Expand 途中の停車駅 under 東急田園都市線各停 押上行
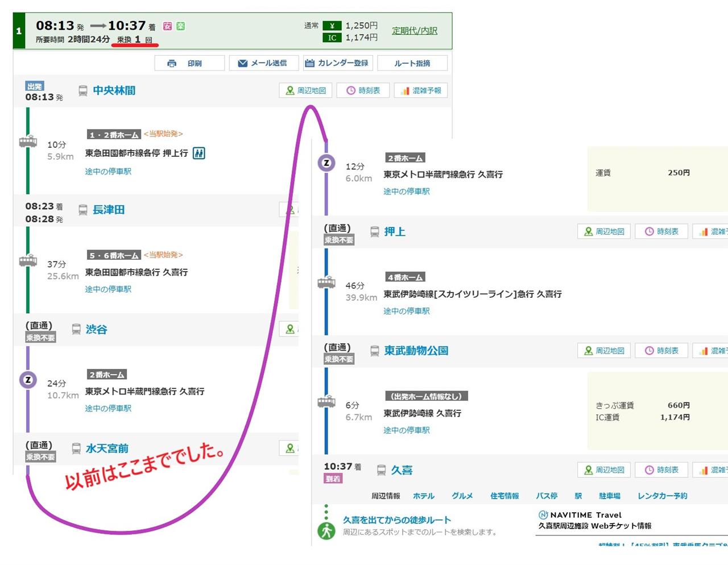The width and height of the screenshot is (728, 565). pyautogui.click(x=108, y=171)
